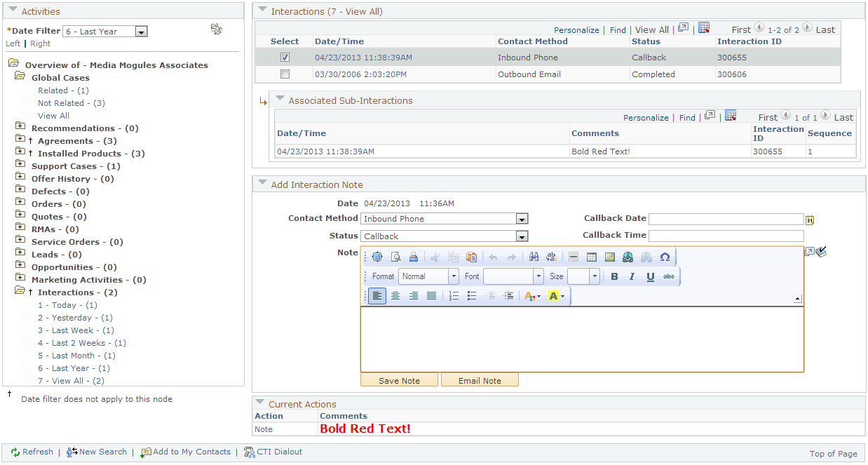
Task: Click the spell check icon beside the Note editor
Action: [x=822, y=251]
